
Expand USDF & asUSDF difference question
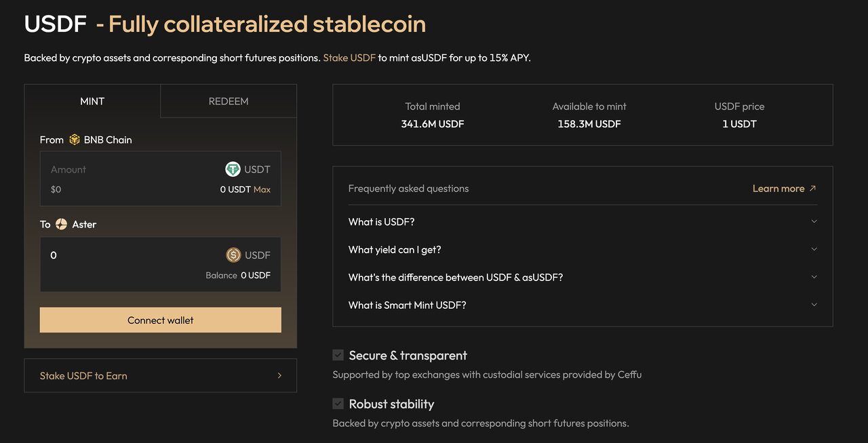click(x=814, y=277)
